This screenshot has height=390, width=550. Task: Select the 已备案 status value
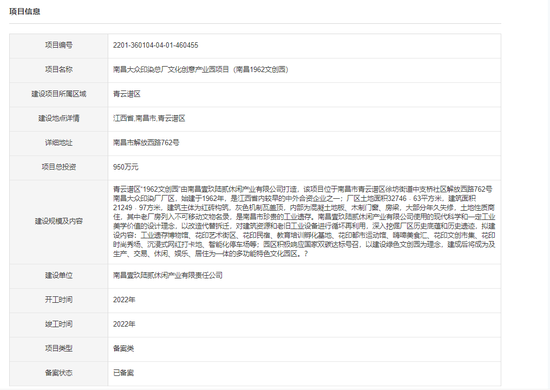[123, 372]
